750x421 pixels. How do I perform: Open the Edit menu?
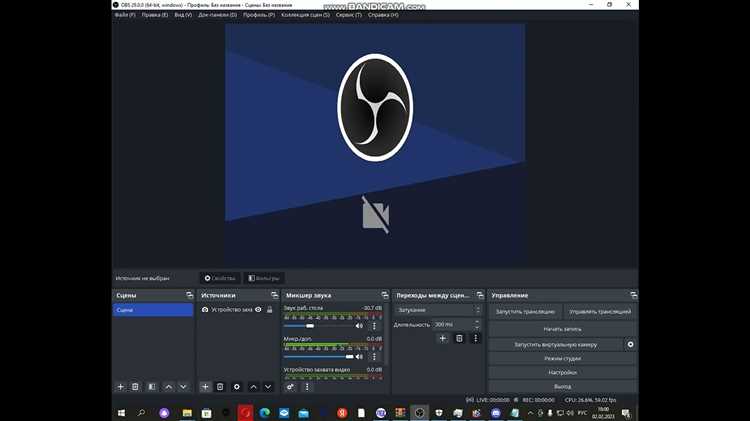[x=154, y=15]
